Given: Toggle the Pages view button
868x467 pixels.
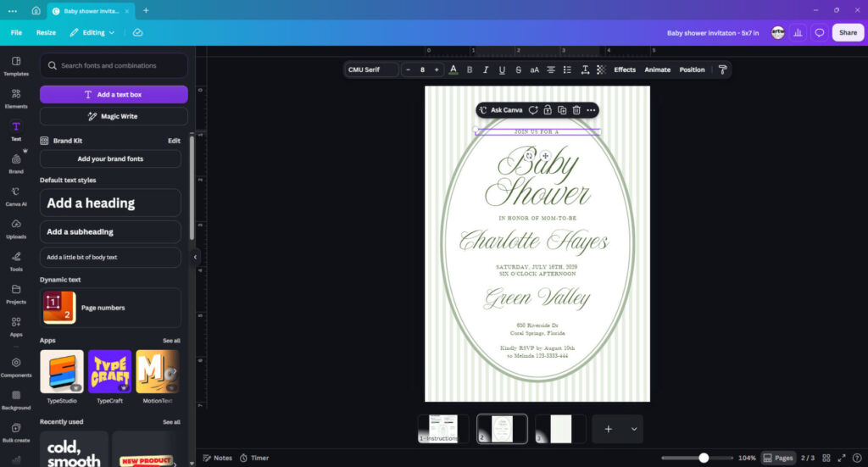Looking at the screenshot, I should tap(778, 458).
